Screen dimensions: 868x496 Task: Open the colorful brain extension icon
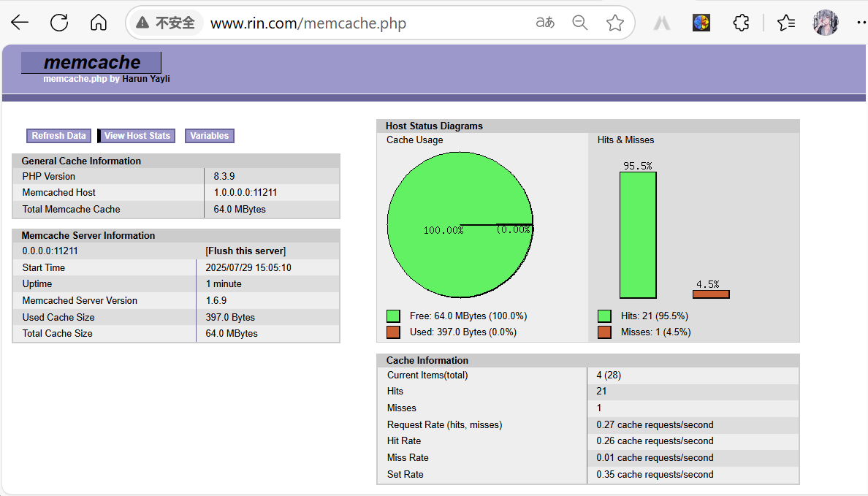pos(701,23)
